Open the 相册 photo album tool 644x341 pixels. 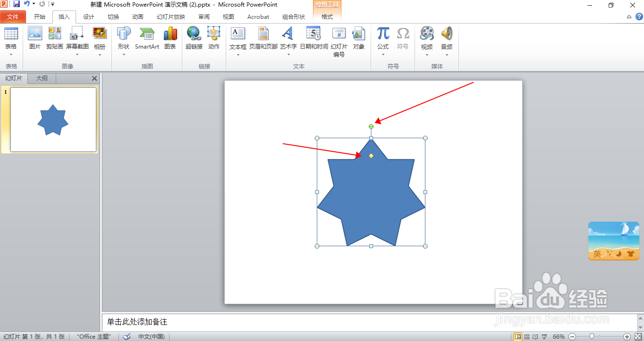(x=100, y=34)
